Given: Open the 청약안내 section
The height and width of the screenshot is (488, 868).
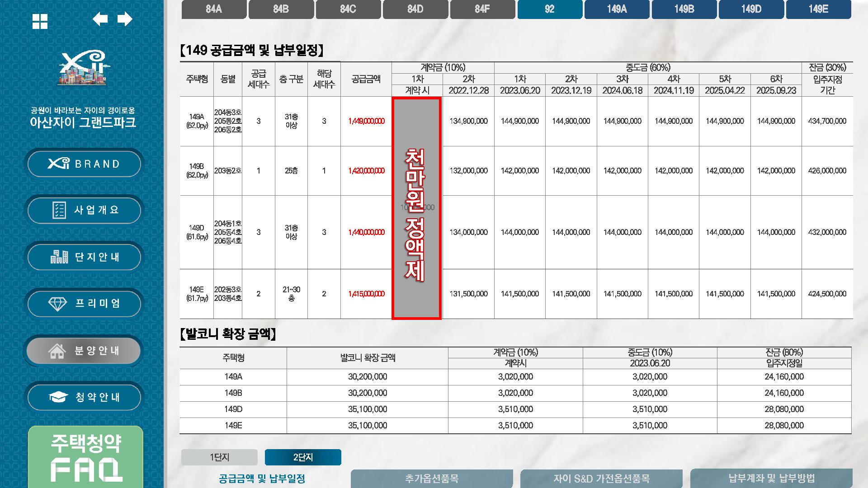Looking at the screenshot, I should [x=84, y=397].
